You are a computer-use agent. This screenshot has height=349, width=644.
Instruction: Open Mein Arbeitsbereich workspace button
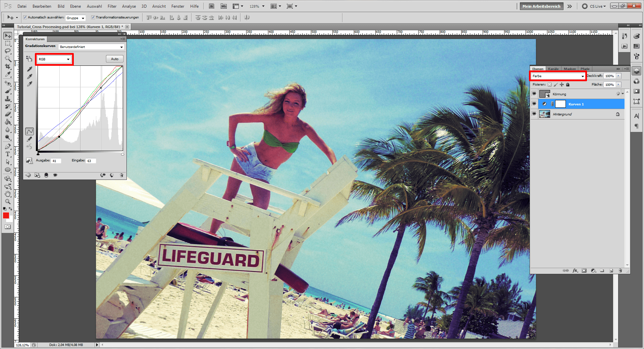click(541, 6)
